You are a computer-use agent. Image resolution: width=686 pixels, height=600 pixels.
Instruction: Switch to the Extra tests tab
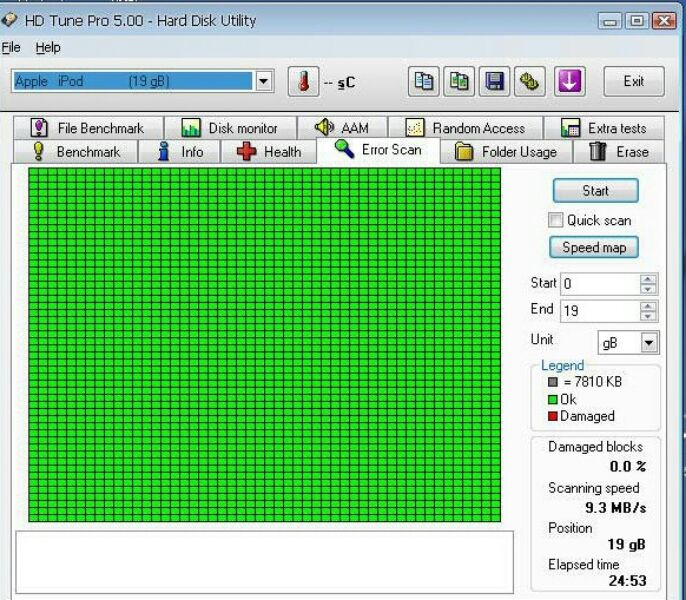coord(604,128)
